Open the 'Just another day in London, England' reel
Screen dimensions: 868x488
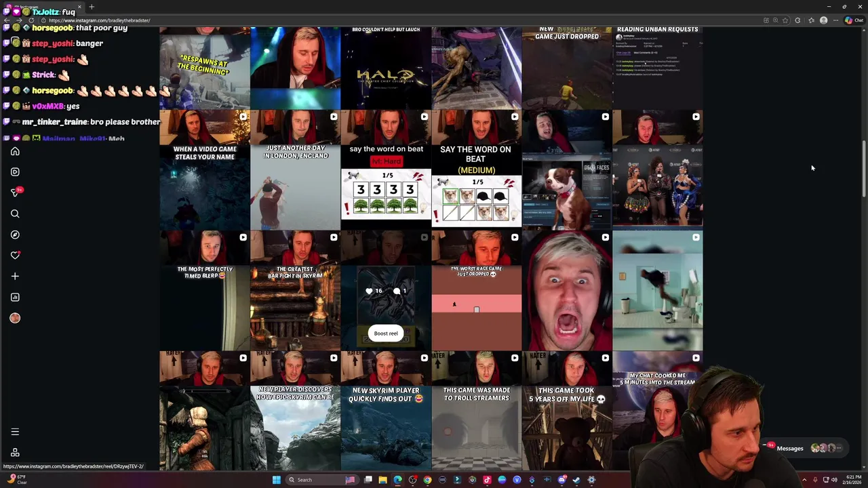[x=295, y=170]
